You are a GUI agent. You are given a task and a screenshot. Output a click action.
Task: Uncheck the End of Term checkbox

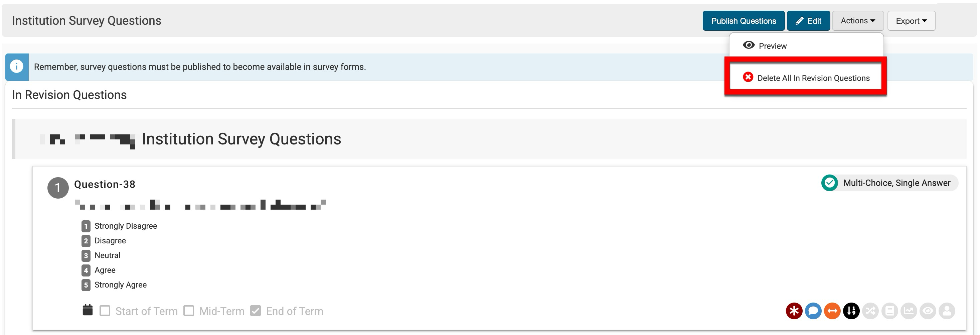[256, 311]
